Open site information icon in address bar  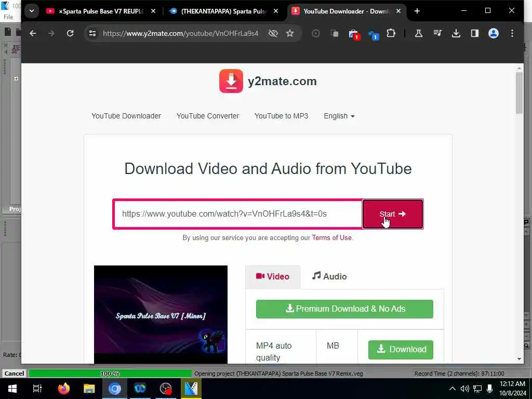pyautogui.click(x=92, y=33)
